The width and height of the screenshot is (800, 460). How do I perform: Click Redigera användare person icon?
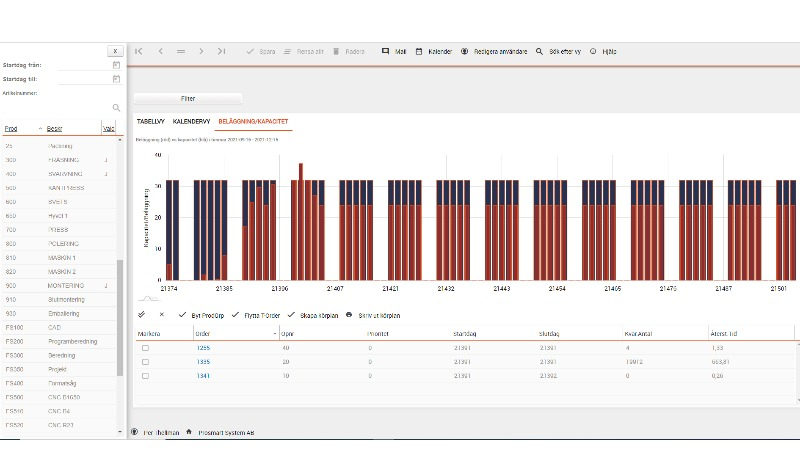(x=464, y=52)
